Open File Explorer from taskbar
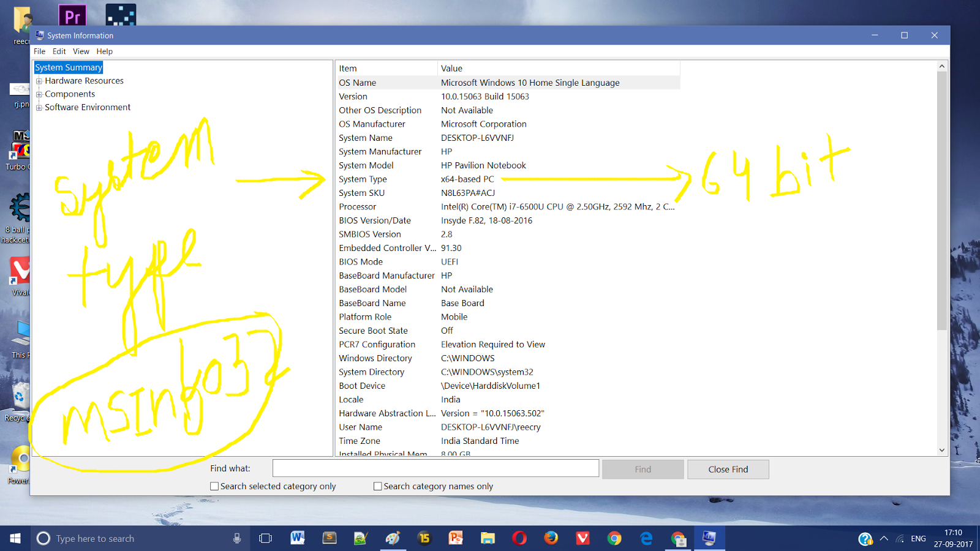The height and width of the screenshot is (551, 980). tap(488, 538)
